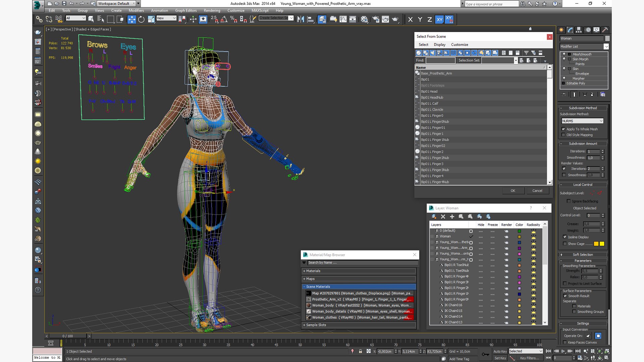Image resolution: width=644 pixels, height=362 pixels.
Task: Open the Display command panel tab
Action: [x=596, y=30]
